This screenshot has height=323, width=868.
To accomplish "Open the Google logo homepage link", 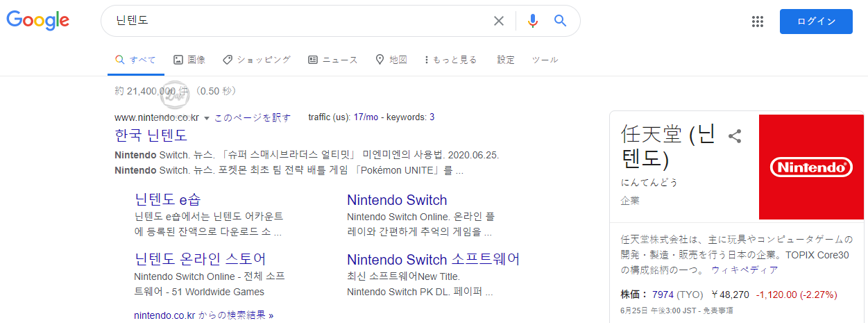I will (x=38, y=21).
